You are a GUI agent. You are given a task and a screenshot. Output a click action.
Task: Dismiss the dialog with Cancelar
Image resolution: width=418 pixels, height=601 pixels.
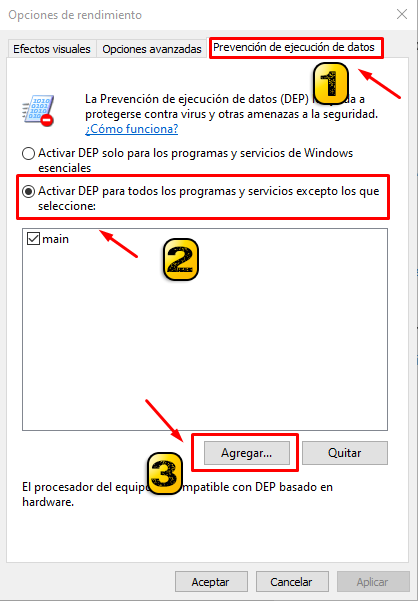(292, 582)
